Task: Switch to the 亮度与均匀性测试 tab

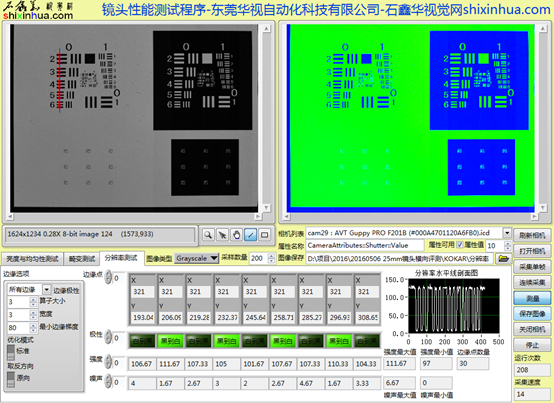Action: (32, 259)
